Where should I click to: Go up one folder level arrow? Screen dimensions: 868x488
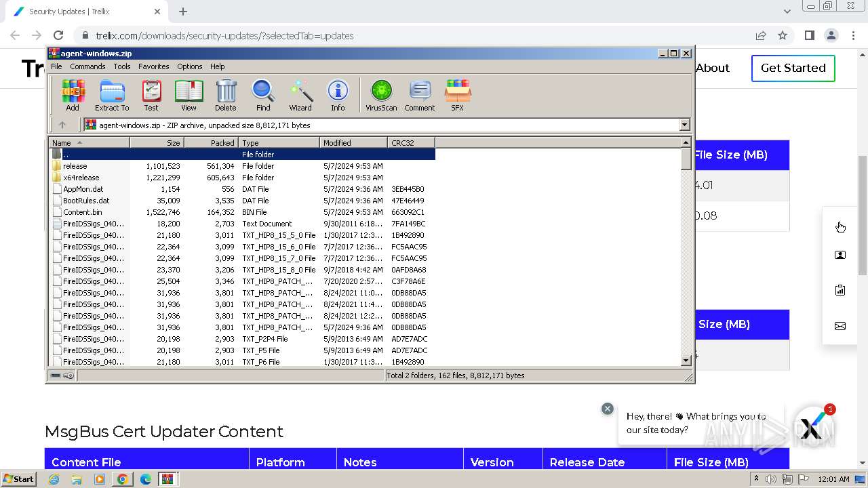coord(62,125)
